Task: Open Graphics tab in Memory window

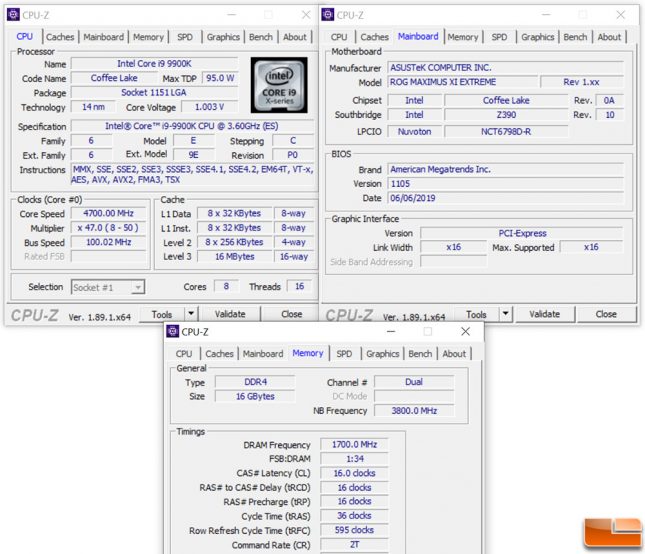Action: coord(383,354)
